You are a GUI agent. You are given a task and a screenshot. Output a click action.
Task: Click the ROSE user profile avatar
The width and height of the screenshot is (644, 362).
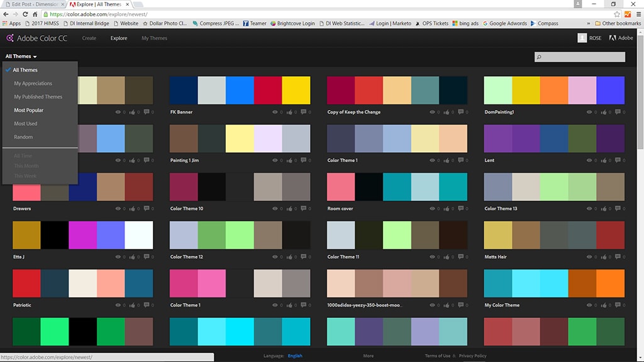coord(582,38)
